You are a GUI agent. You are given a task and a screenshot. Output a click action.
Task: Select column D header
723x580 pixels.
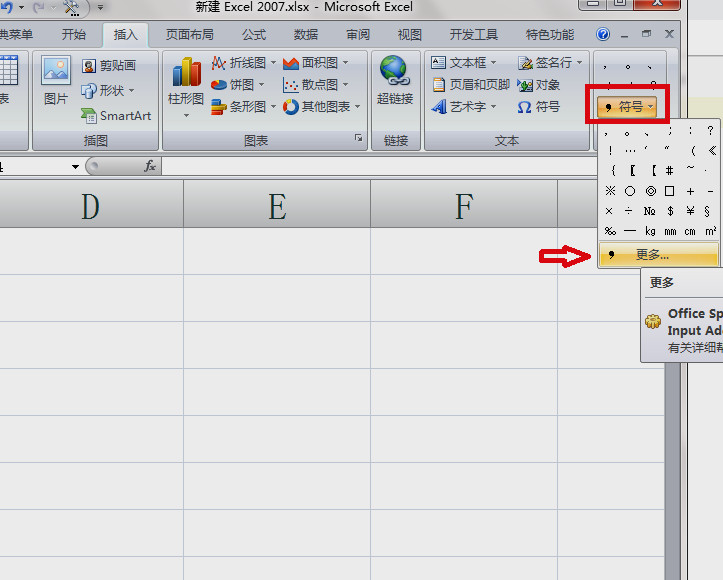[90, 204]
